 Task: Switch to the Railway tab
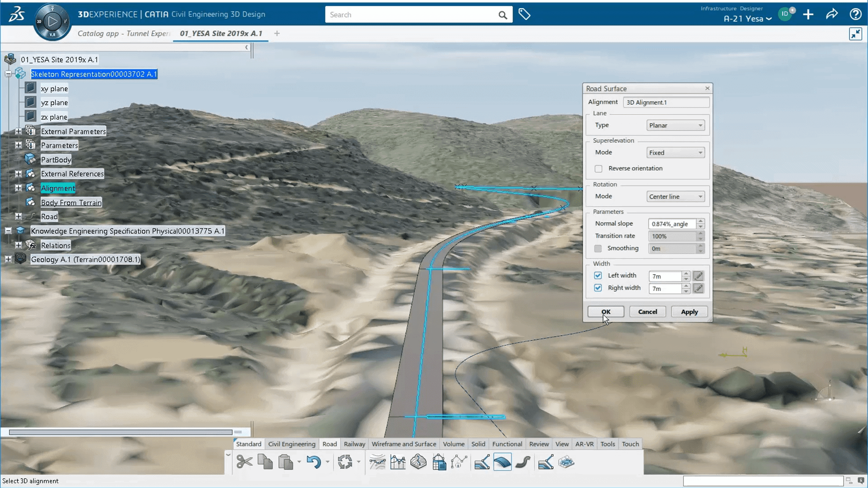click(x=354, y=444)
